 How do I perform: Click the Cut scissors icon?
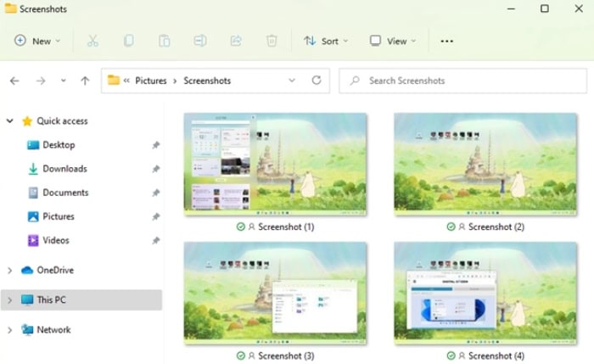click(92, 41)
